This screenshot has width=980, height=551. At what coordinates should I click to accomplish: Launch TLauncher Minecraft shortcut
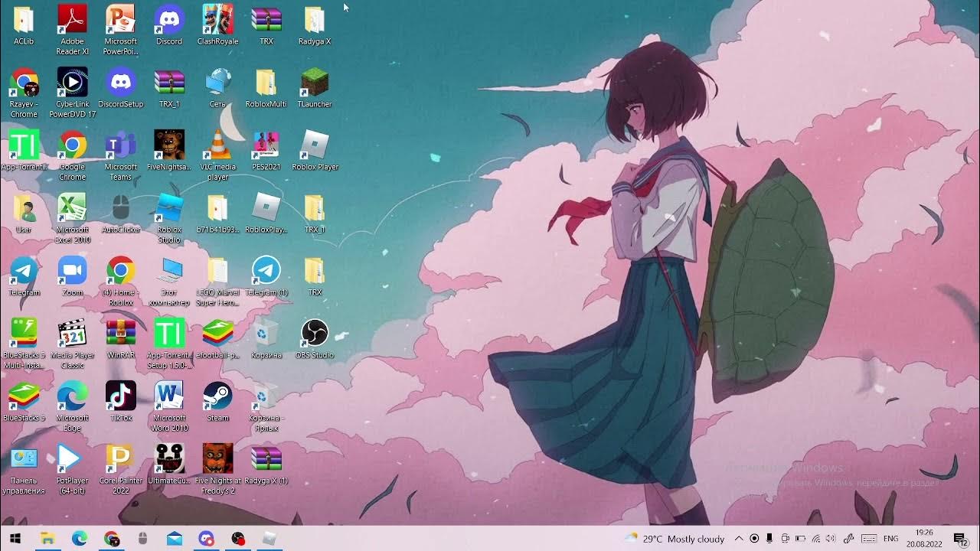(315, 88)
